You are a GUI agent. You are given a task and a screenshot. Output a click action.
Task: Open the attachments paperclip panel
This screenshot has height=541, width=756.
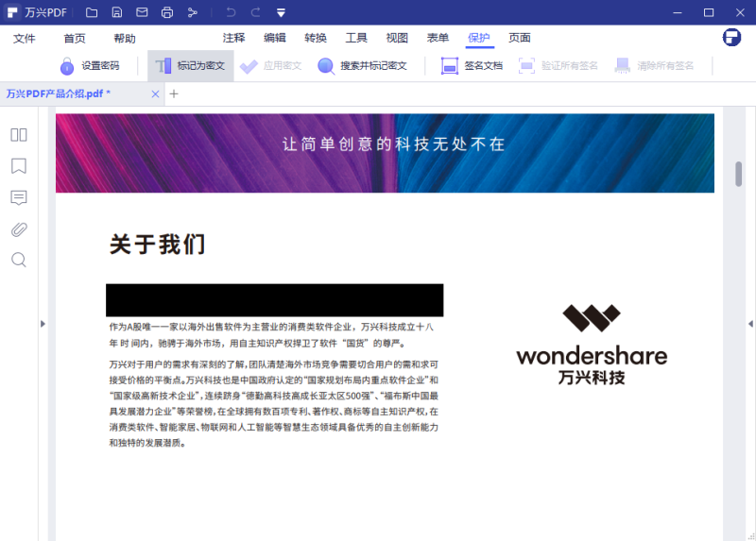tap(19, 229)
